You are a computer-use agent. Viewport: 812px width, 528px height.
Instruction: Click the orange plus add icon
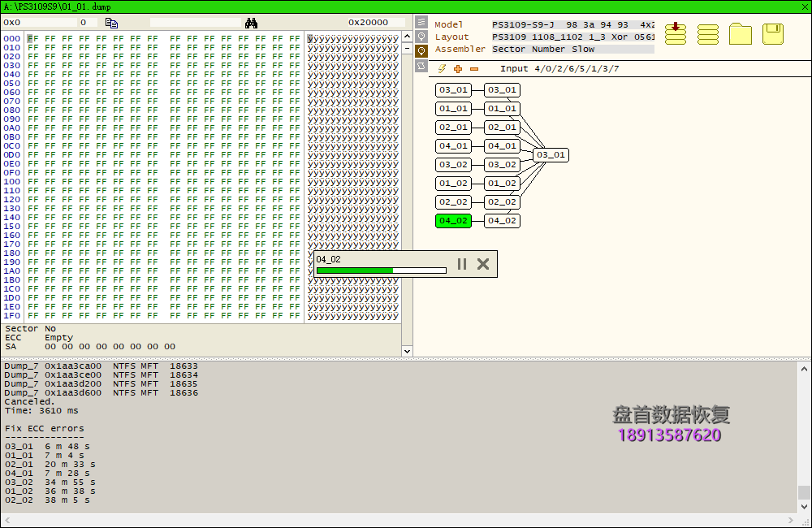458,69
